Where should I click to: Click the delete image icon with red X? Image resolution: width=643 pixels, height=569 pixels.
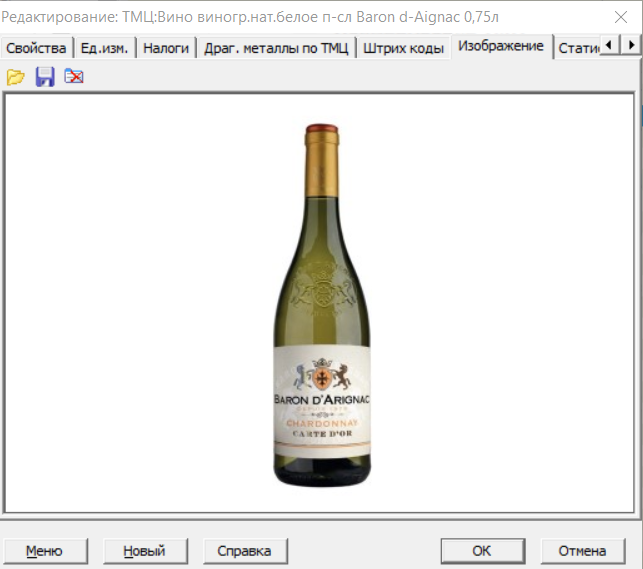click(74, 77)
